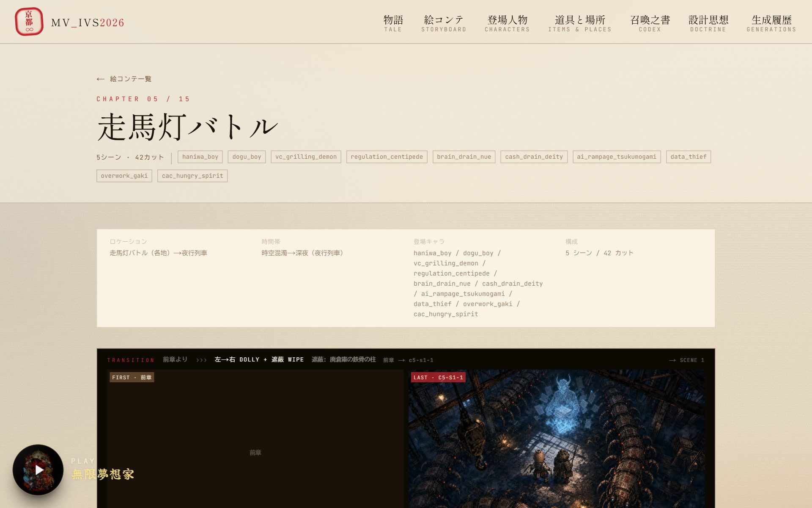Open the 召喚之書 CODEX page
The width and height of the screenshot is (812, 508).
(x=650, y=23)
